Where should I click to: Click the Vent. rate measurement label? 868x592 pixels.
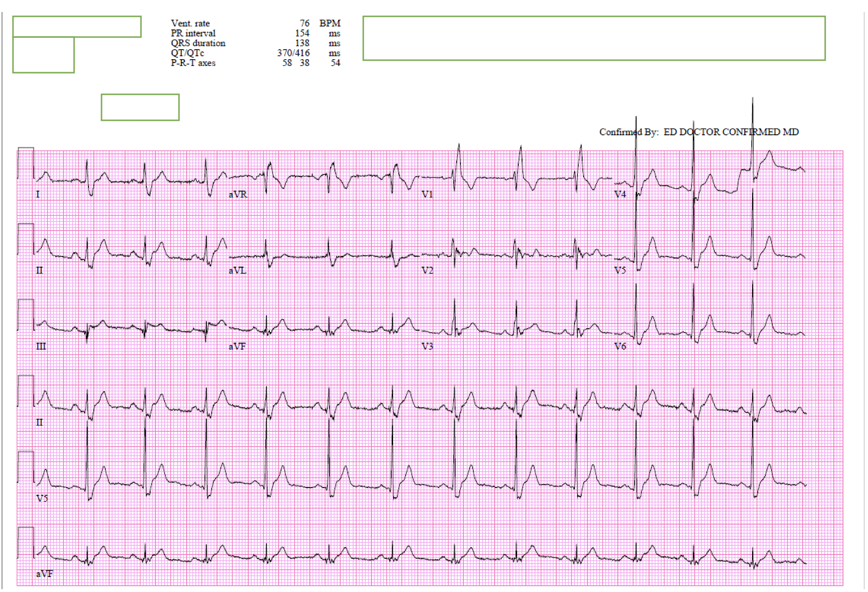[x=190, y=24]
